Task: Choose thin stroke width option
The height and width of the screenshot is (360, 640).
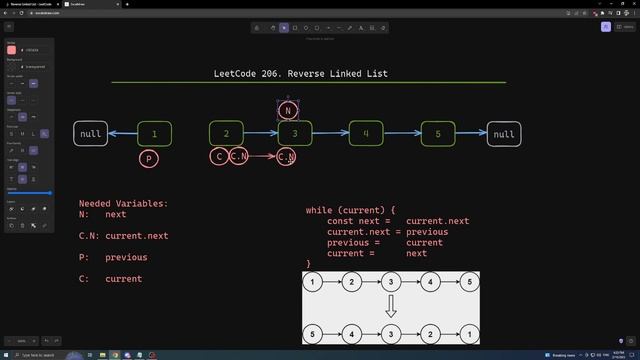Action: (11, 83)
